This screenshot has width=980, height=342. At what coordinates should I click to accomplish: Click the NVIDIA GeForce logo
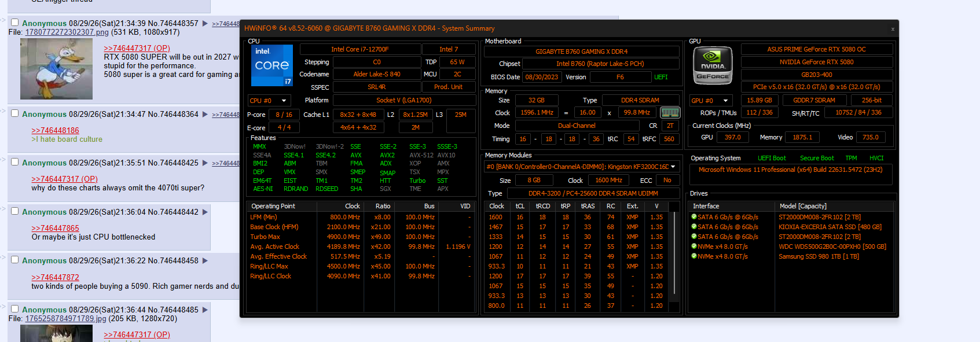tap(713, 66)
